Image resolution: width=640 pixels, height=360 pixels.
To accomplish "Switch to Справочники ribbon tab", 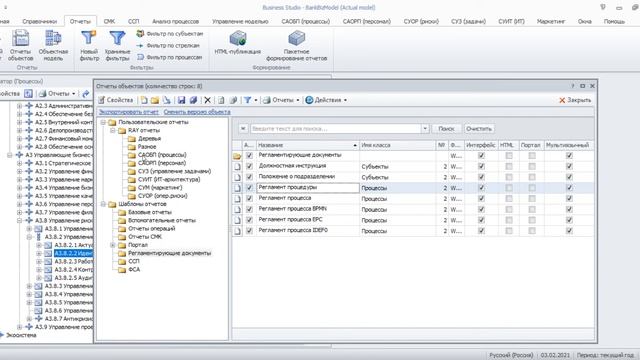I will pos(40,21).
